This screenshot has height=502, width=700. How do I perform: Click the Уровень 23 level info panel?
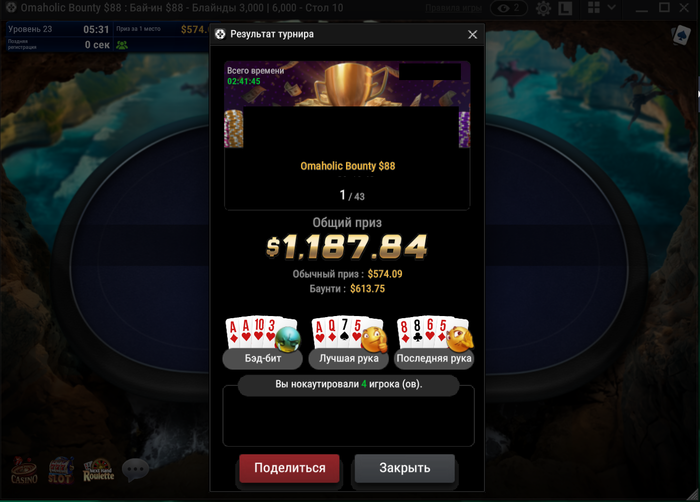coord(59,37)
